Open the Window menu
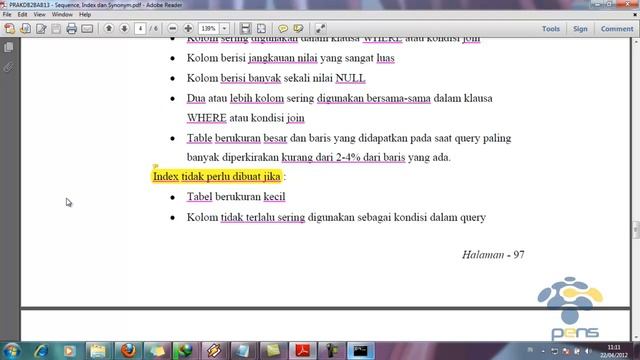640x360 pixels. 62,14
